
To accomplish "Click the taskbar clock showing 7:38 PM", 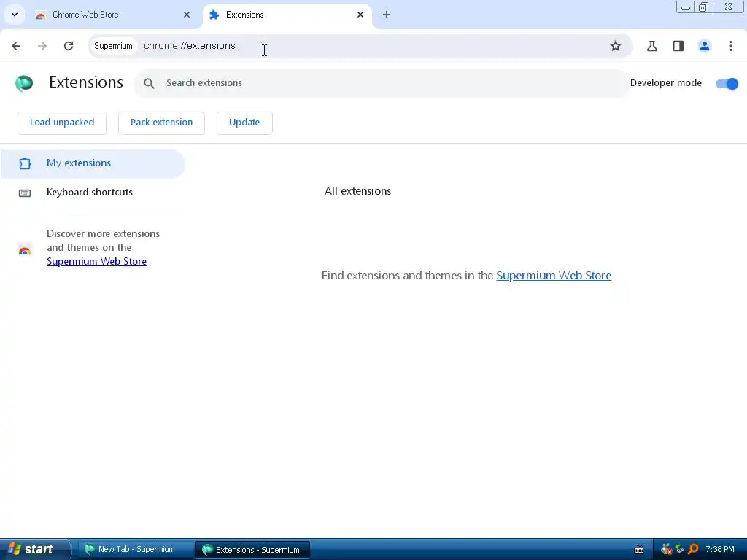I will click(720, 550).
